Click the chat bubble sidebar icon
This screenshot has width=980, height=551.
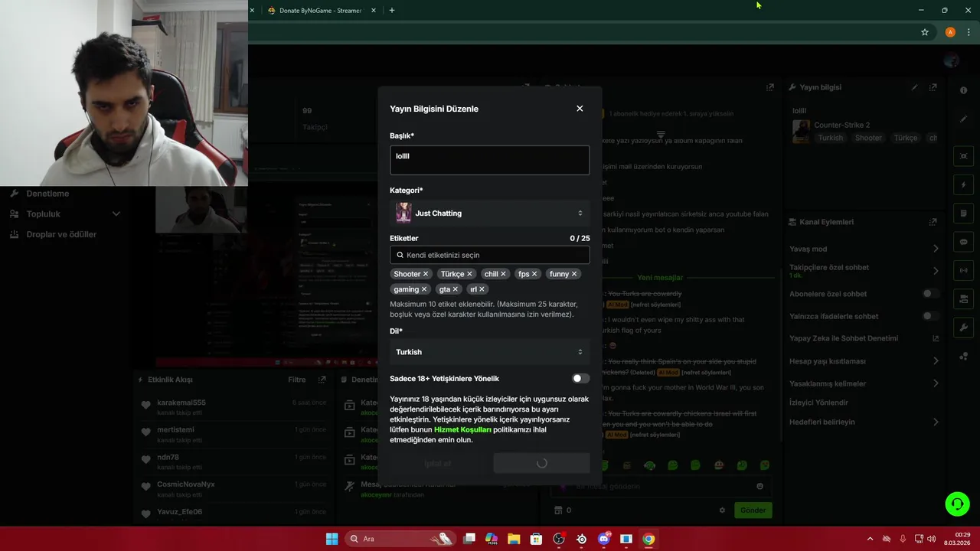click(x=963, y=242)
